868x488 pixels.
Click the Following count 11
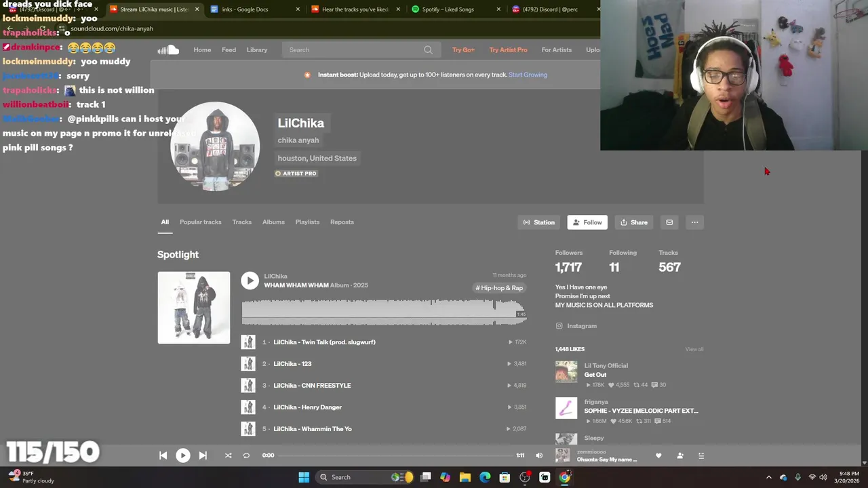click(x=614, y=267)
